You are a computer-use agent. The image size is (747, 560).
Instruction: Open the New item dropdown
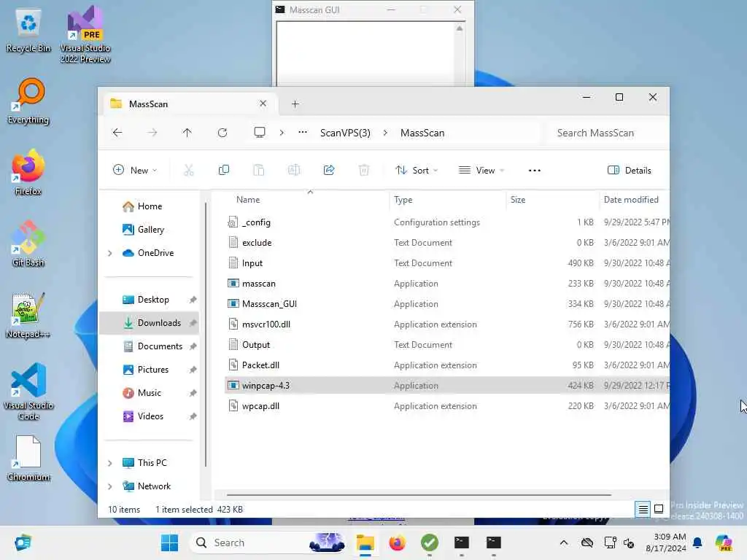pyautogui.click(x=135, y=170)
